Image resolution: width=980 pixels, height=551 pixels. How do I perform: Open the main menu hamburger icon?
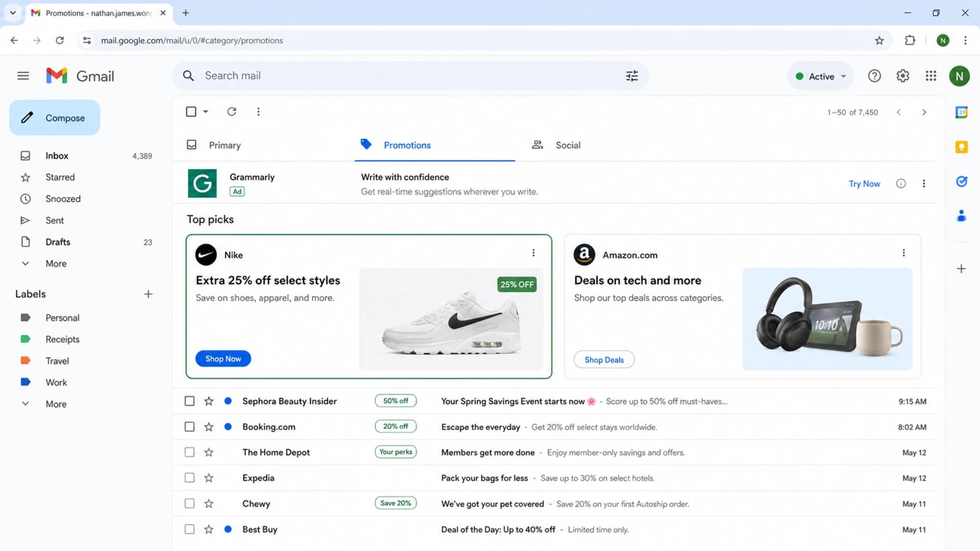point(23,76)
